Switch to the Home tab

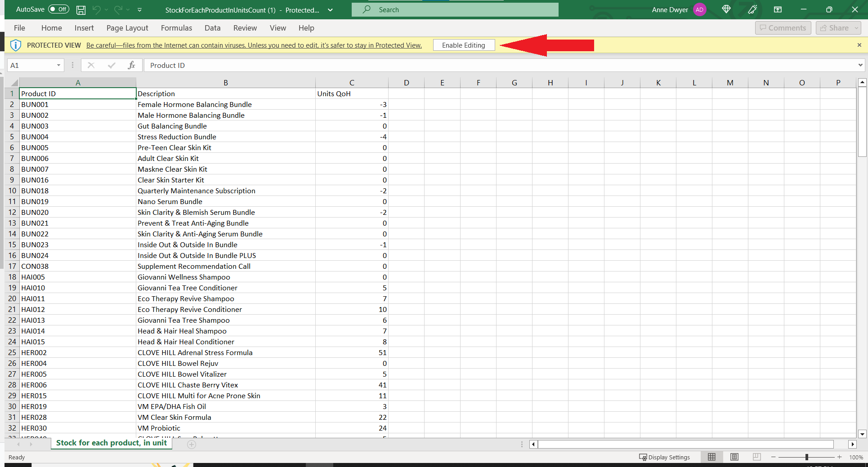[52, 28]
